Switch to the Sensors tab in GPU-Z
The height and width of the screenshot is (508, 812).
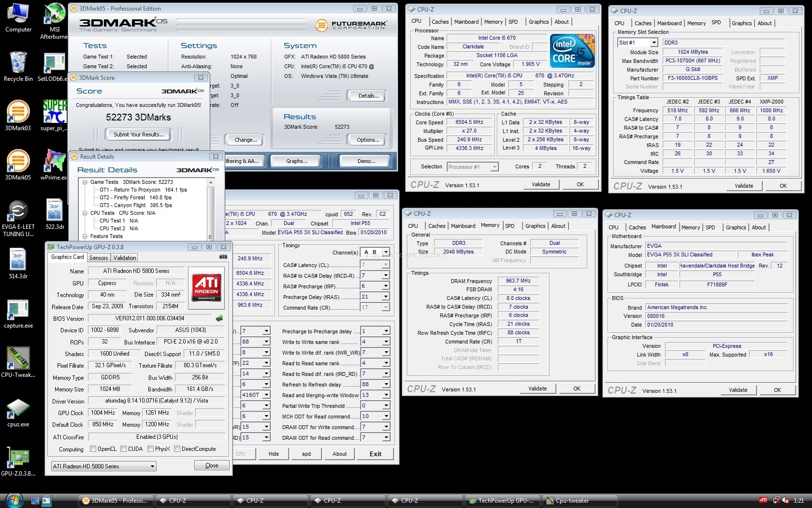click(x=99, y=258)
